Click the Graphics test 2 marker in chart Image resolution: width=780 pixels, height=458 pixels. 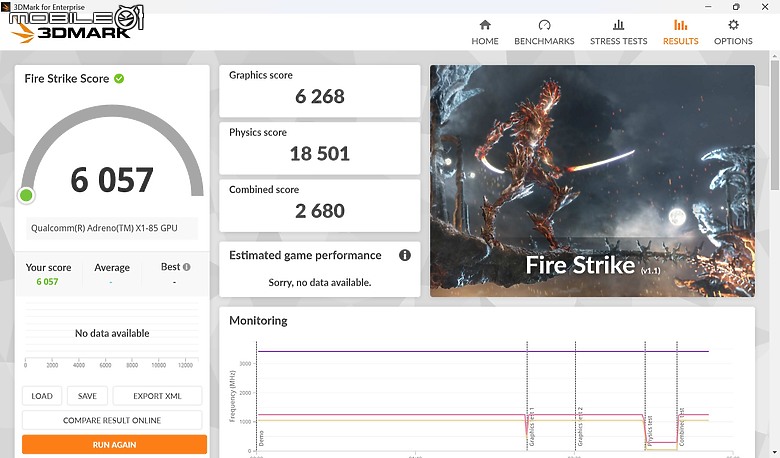pos(580,427)
